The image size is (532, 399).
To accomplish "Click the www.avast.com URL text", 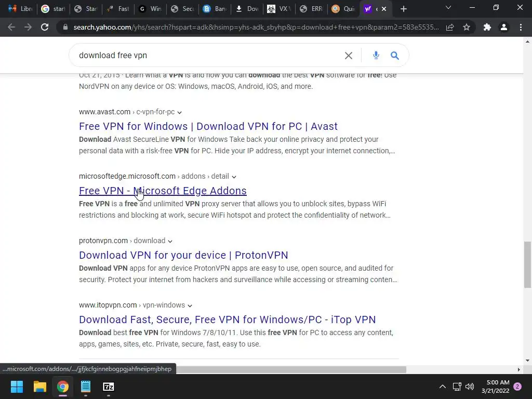I will tap(104, 112).
